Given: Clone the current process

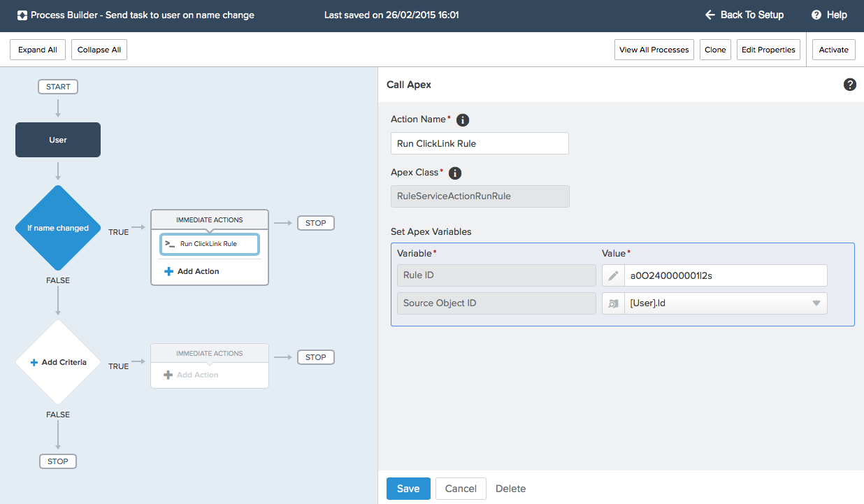Looking at the screenshot, I should point(715,50).
